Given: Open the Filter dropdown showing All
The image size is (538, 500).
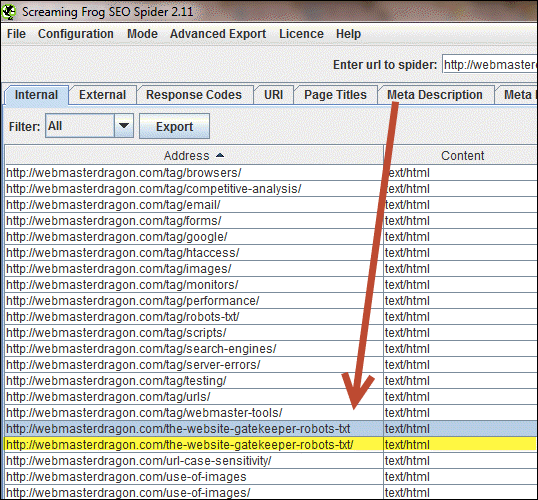Looking at the screenshot, I should click(89, 126).
